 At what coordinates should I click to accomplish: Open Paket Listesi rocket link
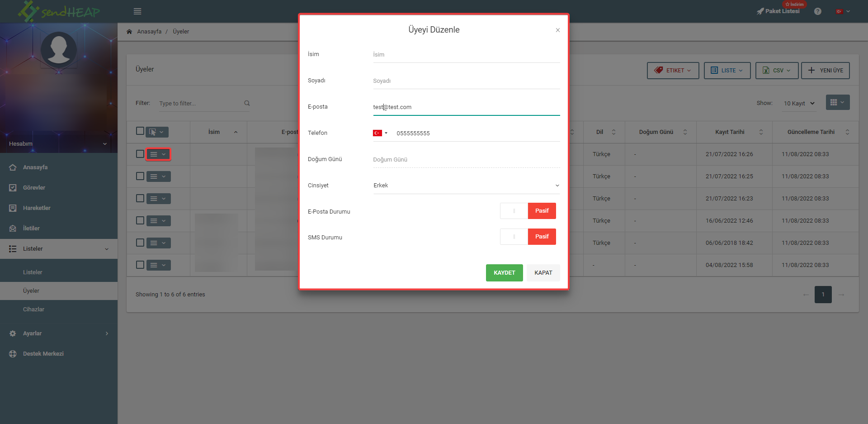(x=778, y=11)
